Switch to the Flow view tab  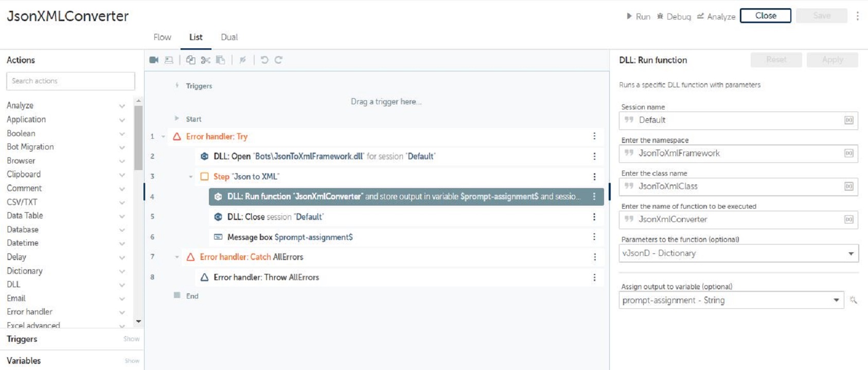(x=162, y=37)
